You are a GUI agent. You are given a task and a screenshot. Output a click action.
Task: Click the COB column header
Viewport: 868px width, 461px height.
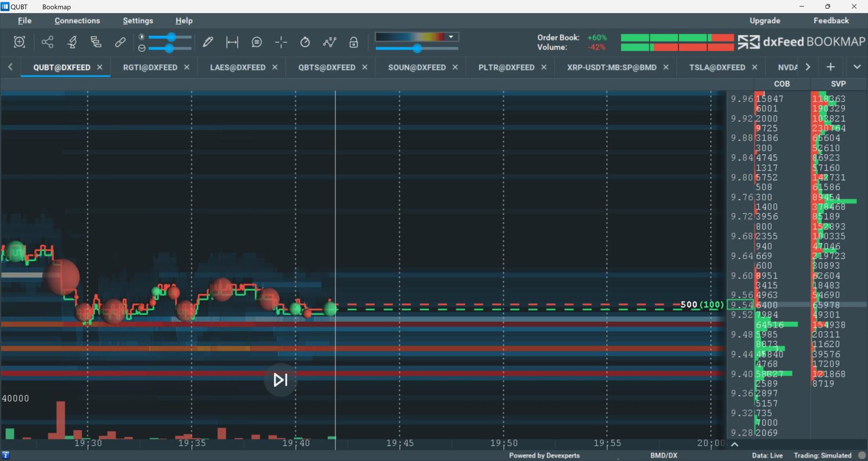click(x=782, y=84)
